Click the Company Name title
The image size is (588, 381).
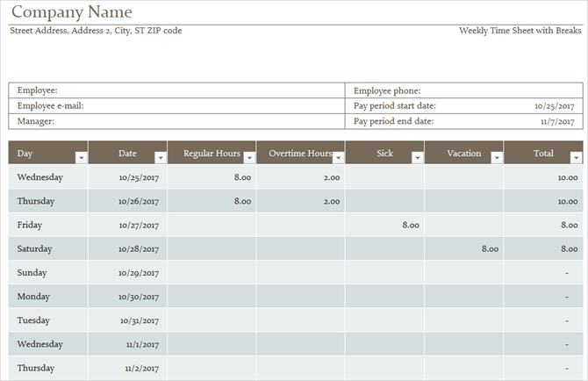click(x=72, y=12)
